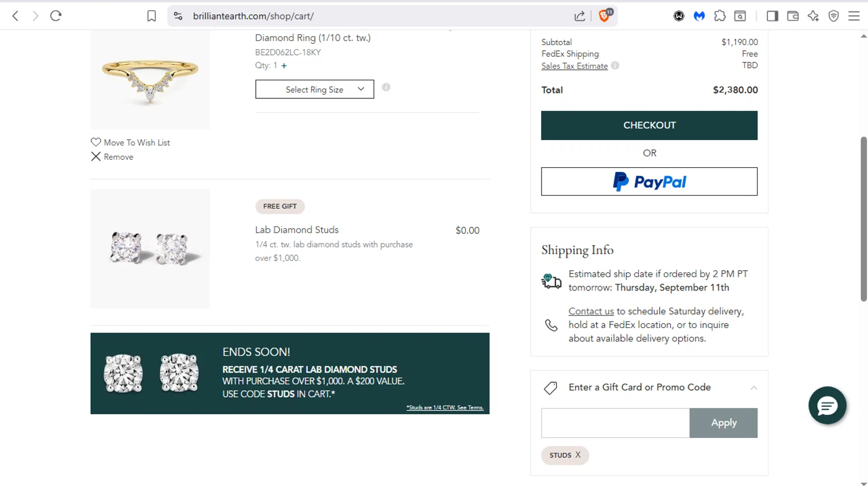
Task: Open the Sales Tax Estimate link
Action: pos(575,66)
